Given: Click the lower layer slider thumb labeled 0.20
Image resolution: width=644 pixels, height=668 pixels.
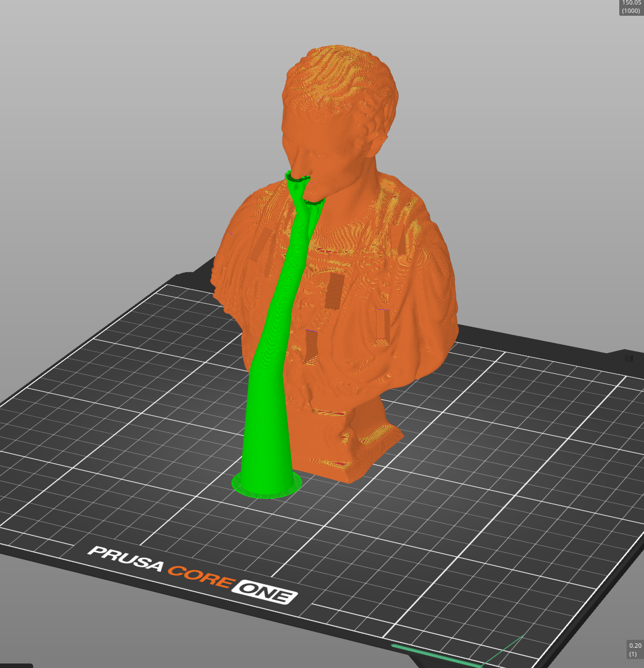Looking at the screenshot, I should pyautogui.click(x=634, y=649).
